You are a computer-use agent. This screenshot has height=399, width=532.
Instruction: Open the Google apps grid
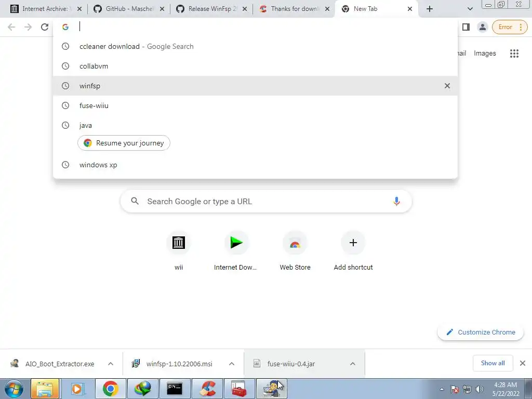[514, 54]
